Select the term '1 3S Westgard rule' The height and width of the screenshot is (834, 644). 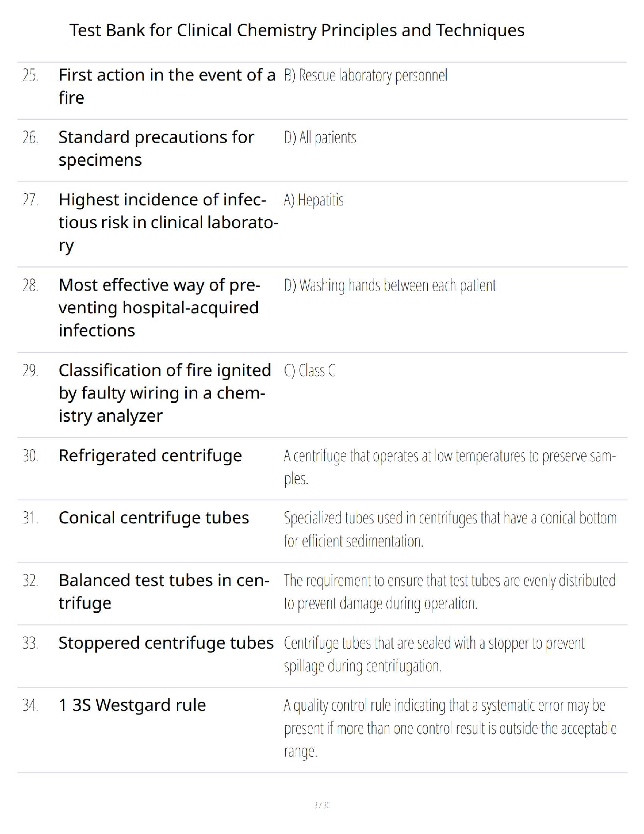point(132,705)
